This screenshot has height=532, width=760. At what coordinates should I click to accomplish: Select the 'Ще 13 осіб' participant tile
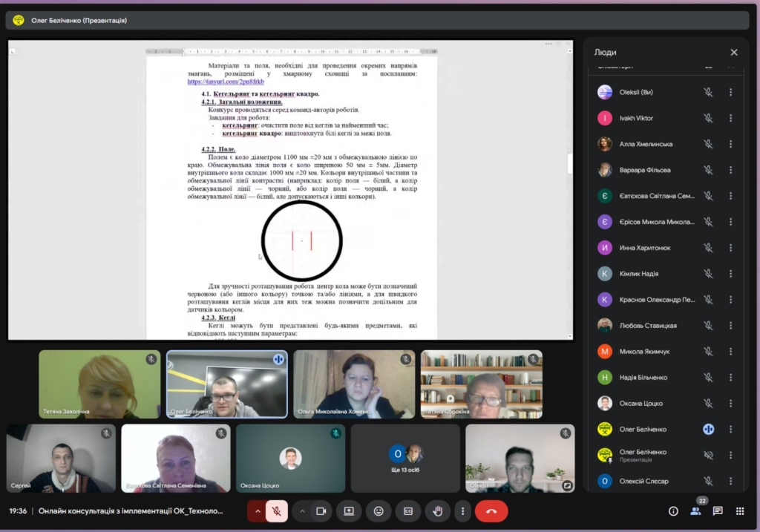tap(405, 459)
